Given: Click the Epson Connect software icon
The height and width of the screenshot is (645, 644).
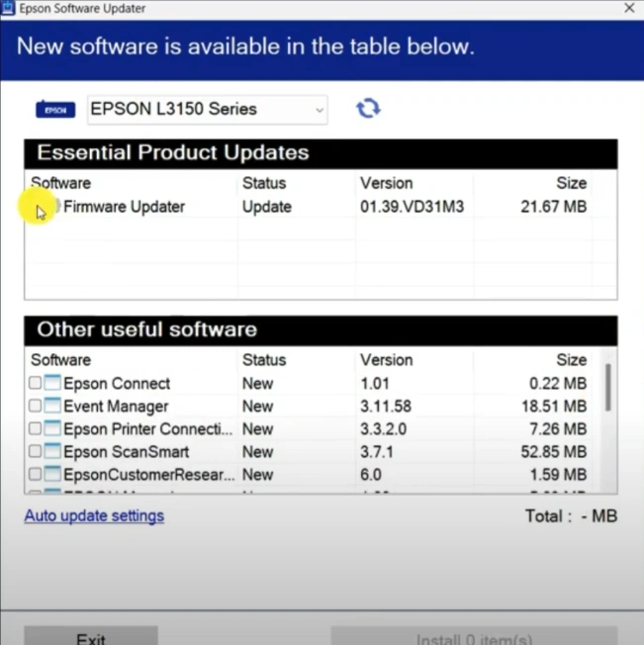Looking at the screenshot, I should 51,384.
